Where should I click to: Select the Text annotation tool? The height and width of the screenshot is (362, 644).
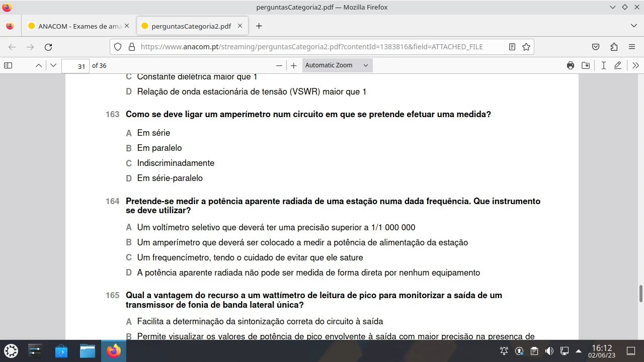point(604,65)
